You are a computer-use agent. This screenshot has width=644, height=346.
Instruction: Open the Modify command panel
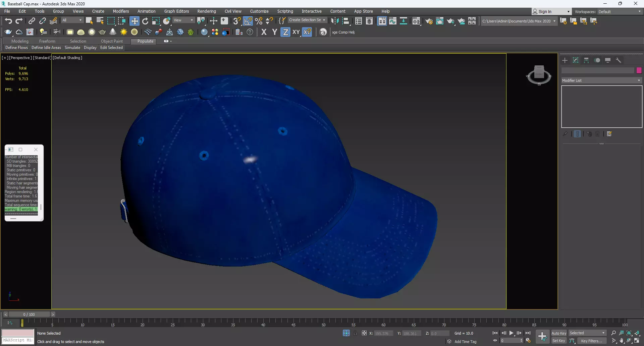tap(576, 60)
